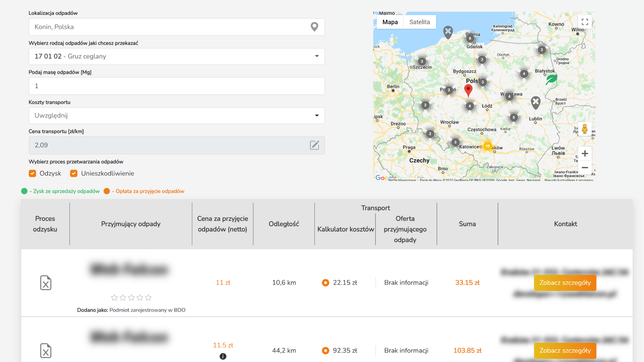Click the cluster marker 4 near Łódź
Image resolution: width=644 pixels, height=362 pixels.
pos(470,106)
